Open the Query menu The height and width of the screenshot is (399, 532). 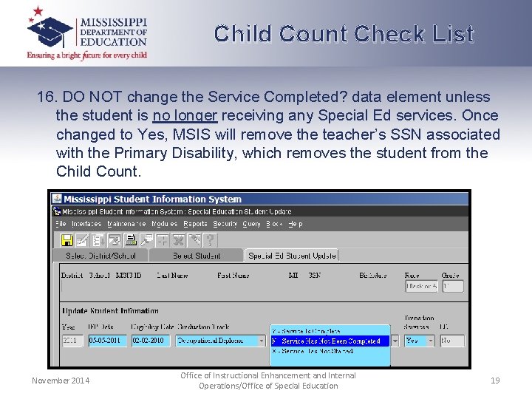(x=251, y=224)
